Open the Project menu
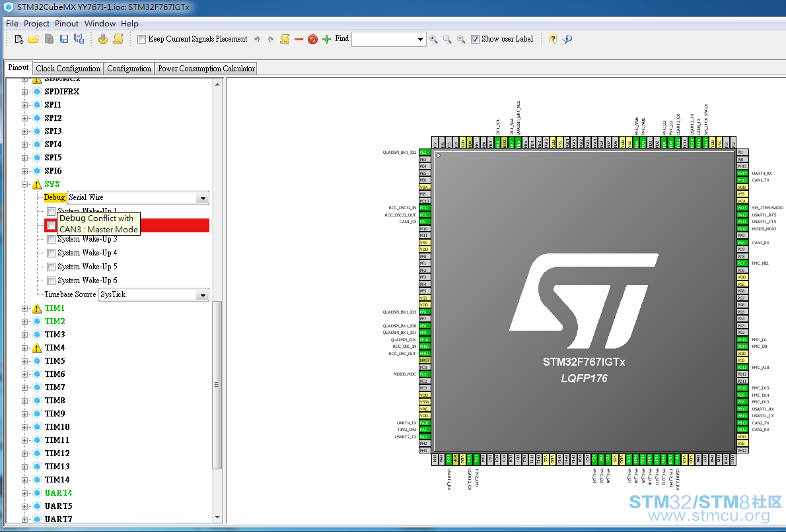The image size is (786, 532). [x=36, y=24]
